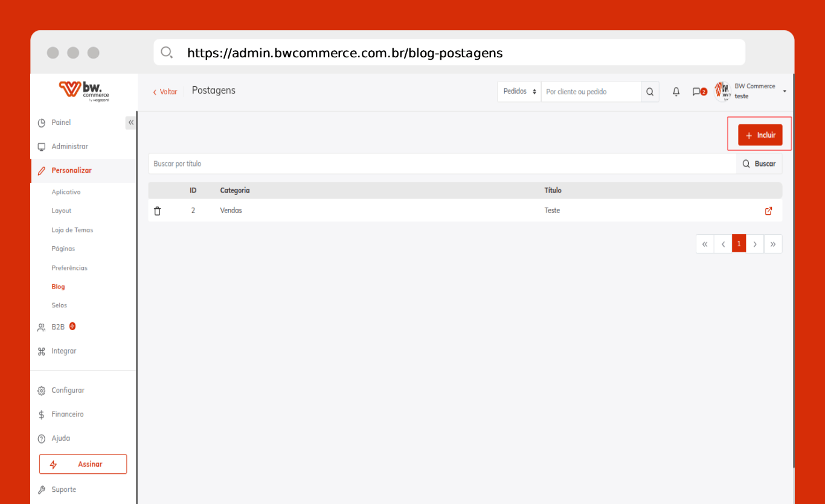Image resolution: width=825 pixels, height=504 pixels.
Task: Click the bw commerce logo
Action: pos(84,91)
